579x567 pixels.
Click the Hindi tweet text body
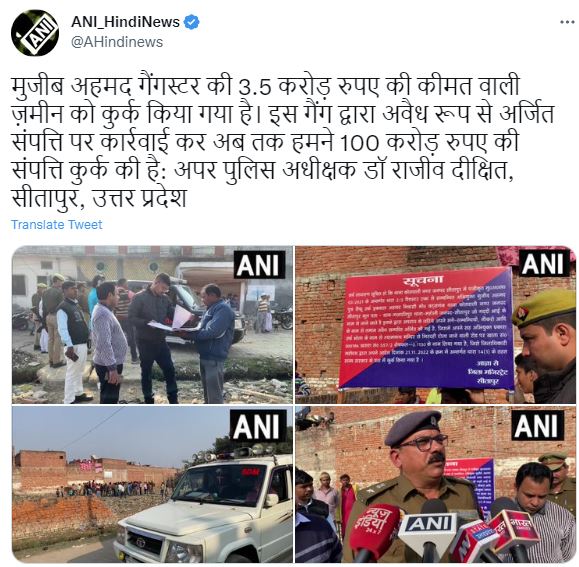point(282,142)
